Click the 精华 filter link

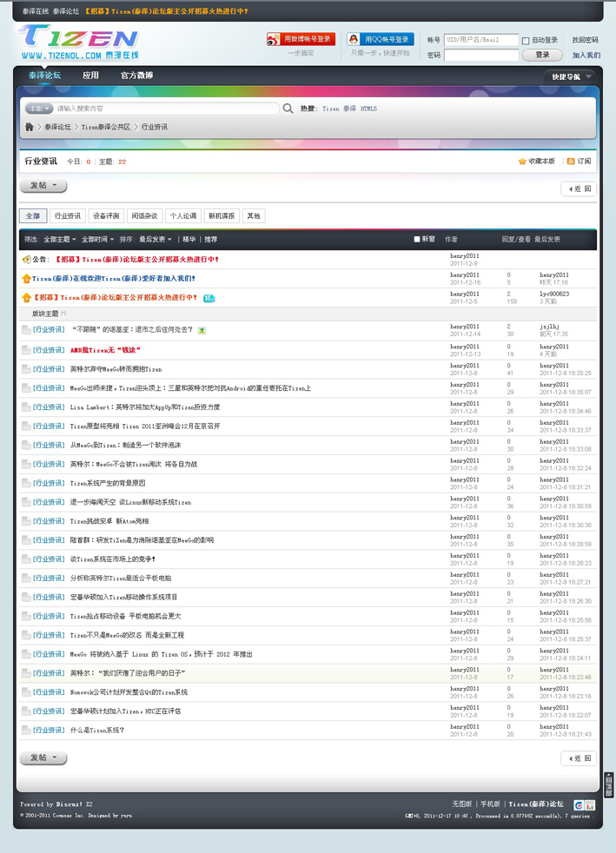189,240
